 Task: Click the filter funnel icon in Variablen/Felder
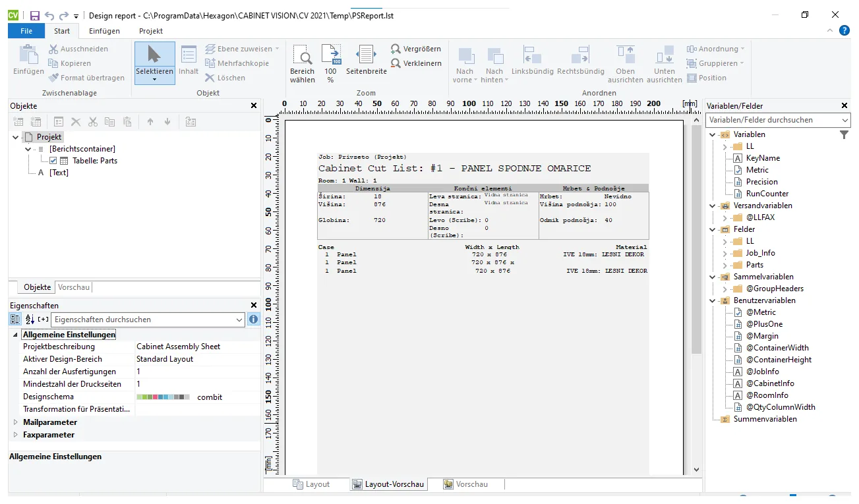(844, 134)
